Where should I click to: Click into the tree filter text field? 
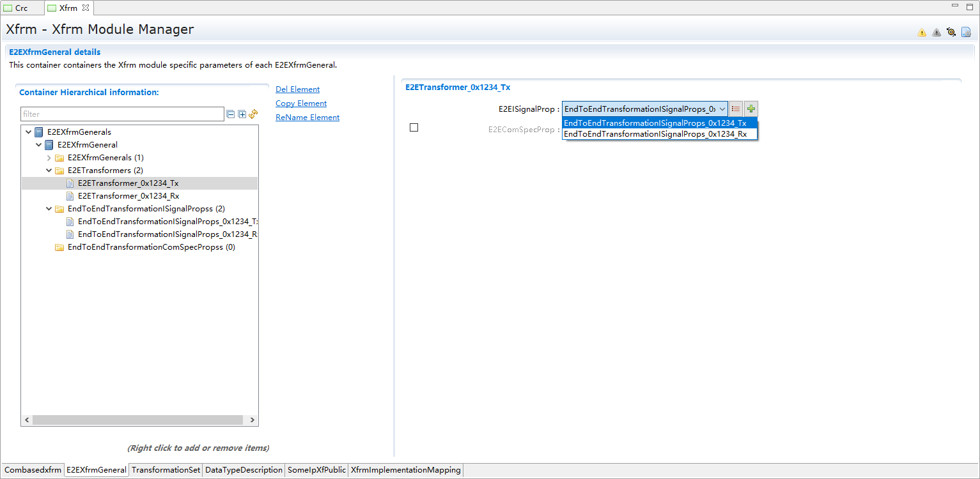coord(121,114)
